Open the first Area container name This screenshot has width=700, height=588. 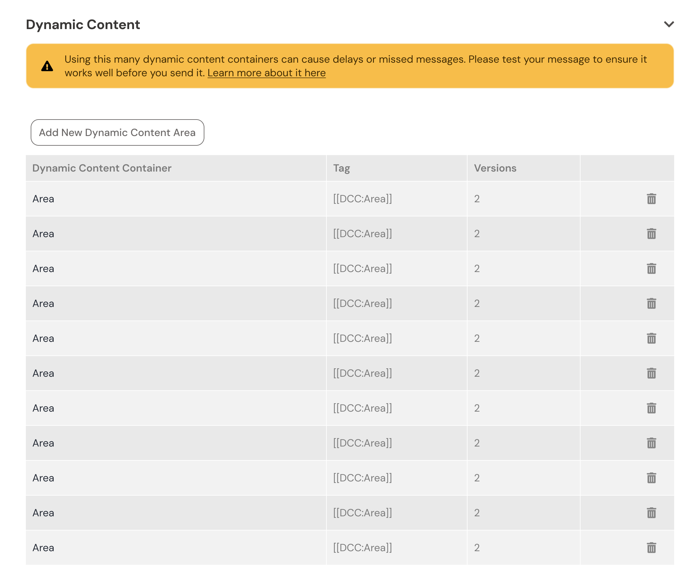(x=43, y=199)
